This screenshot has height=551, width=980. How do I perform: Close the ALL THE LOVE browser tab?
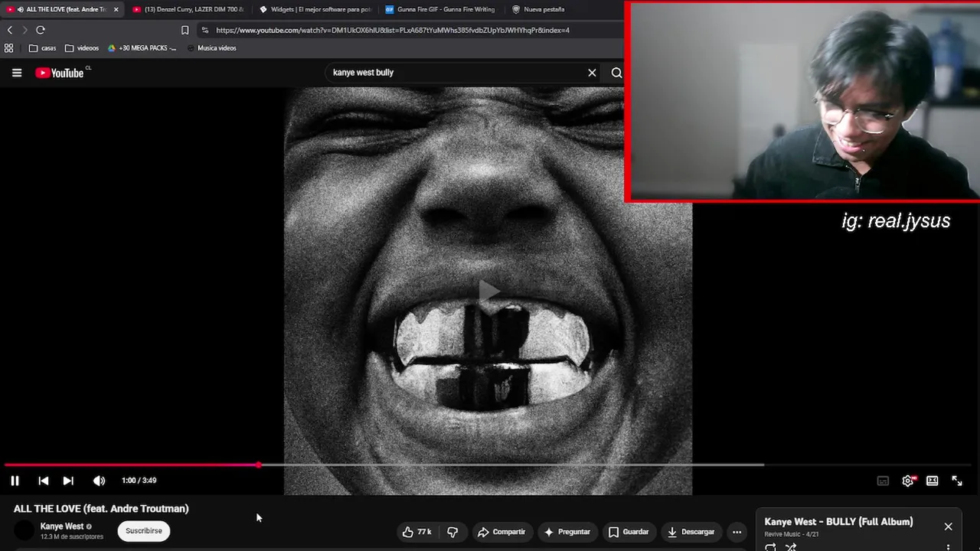(116, 9)
